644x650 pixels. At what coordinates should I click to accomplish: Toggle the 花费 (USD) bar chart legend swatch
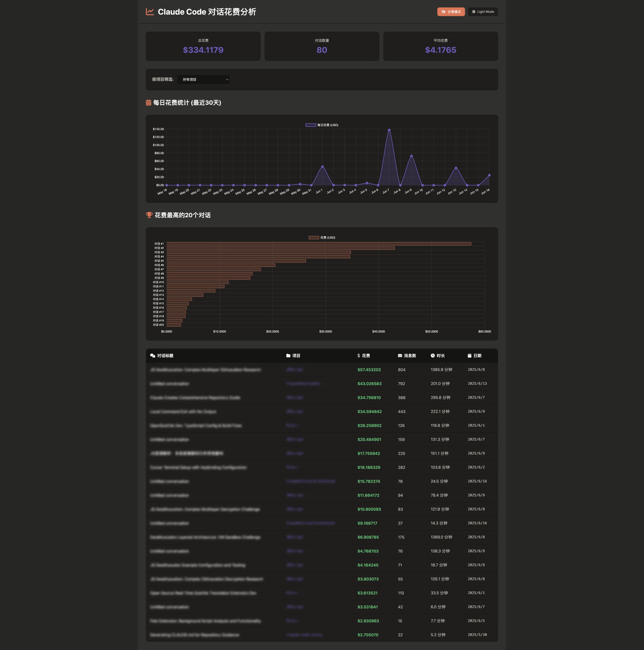click(313, 238)
